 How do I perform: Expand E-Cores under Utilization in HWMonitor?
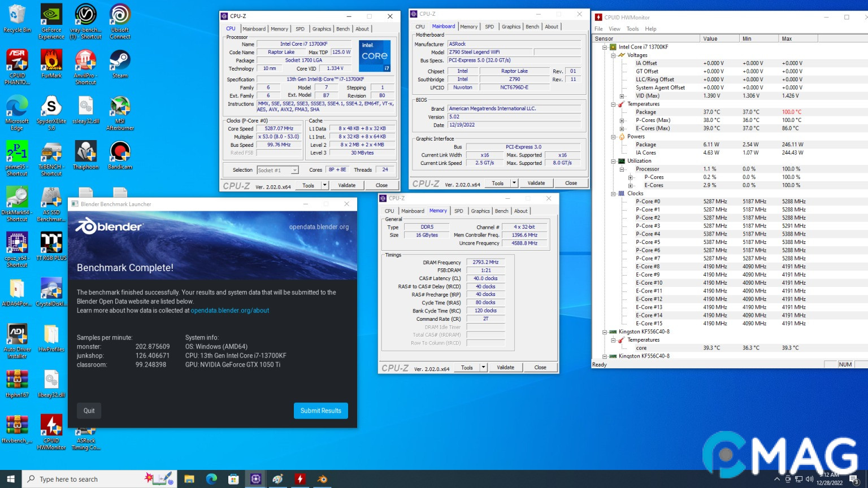(630, 185)
